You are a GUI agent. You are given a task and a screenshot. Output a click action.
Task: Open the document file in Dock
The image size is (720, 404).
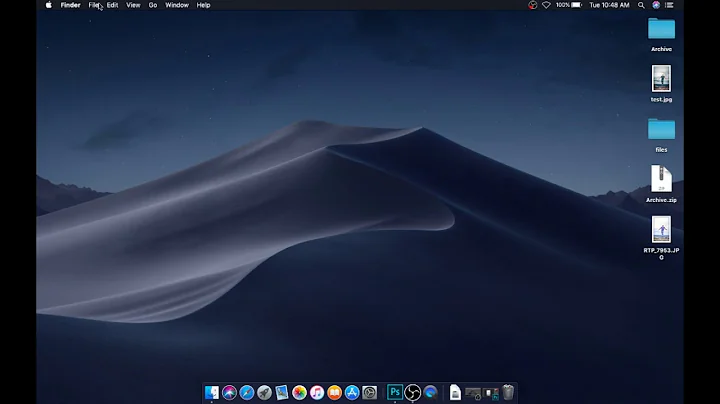(x=455, y=393)
